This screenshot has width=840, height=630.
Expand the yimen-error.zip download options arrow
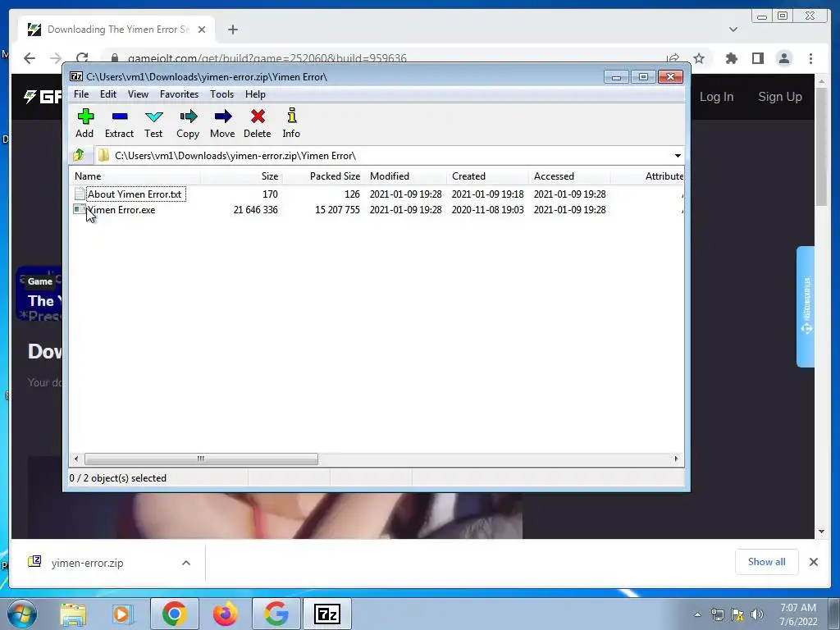pyautogui.click(x=186, y=563)
